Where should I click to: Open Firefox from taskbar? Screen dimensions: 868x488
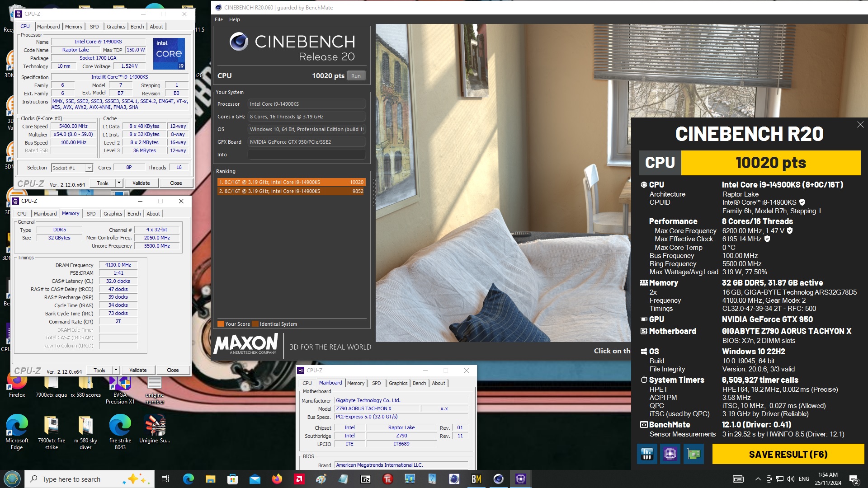point(277,479)
